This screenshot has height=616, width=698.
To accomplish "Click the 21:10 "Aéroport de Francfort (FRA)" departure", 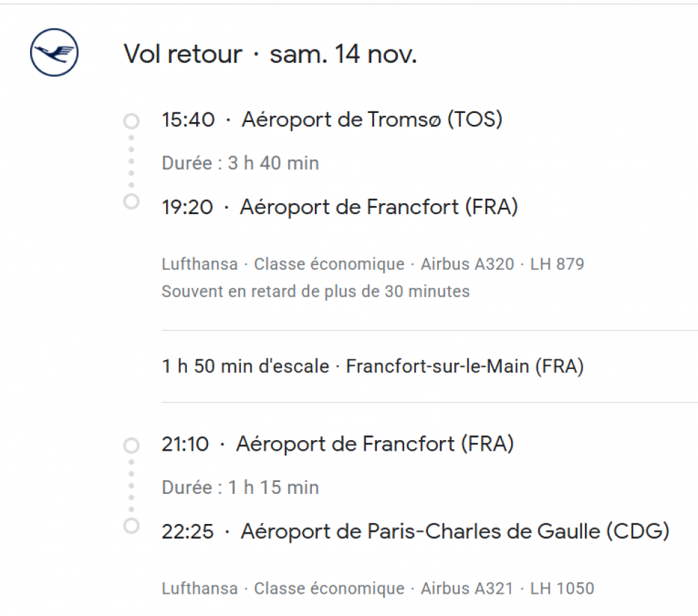I will point(375,444).
